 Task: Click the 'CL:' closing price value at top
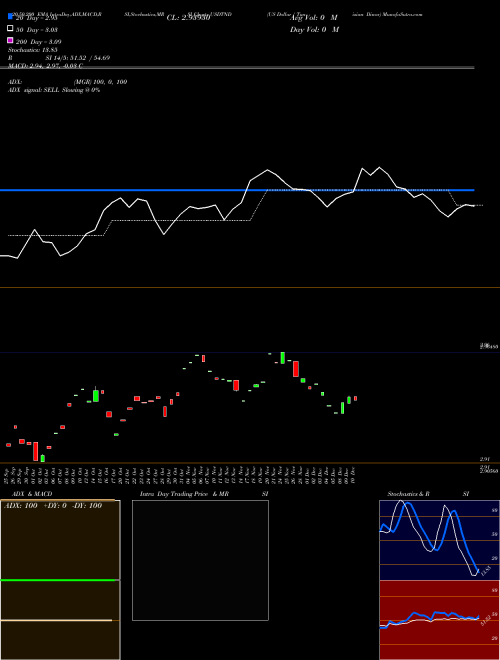[188, 18]
